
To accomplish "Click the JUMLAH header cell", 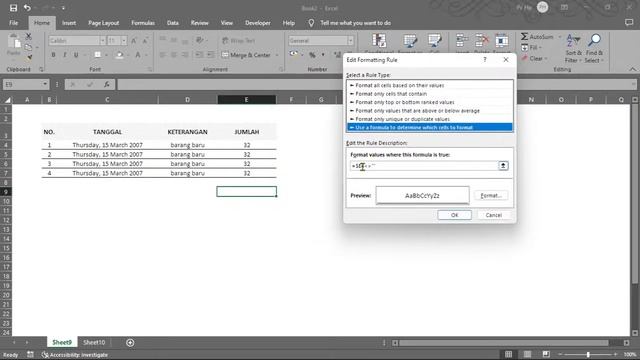I will 247,132.
